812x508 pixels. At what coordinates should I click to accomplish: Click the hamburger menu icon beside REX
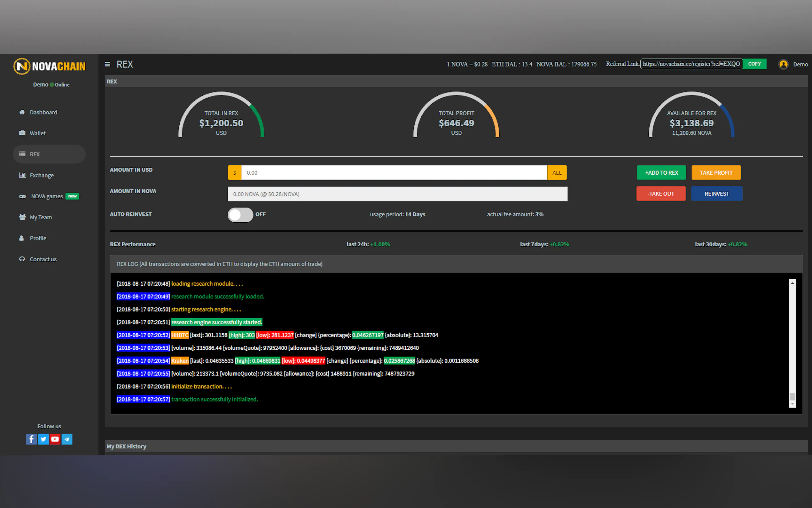coord(107,64)
